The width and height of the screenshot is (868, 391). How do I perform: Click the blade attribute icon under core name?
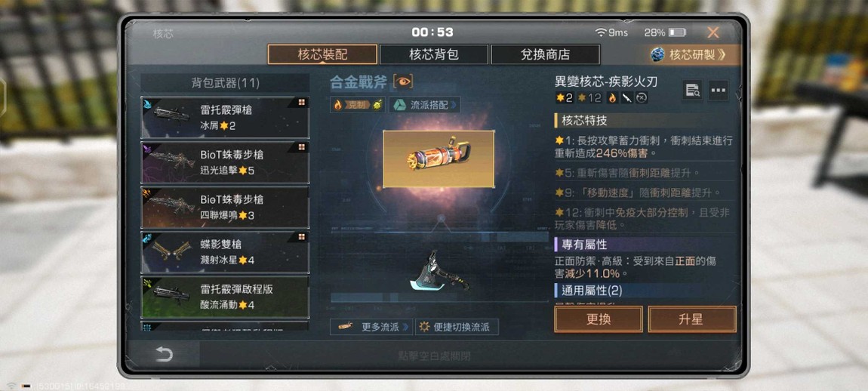tap(626, 98)
